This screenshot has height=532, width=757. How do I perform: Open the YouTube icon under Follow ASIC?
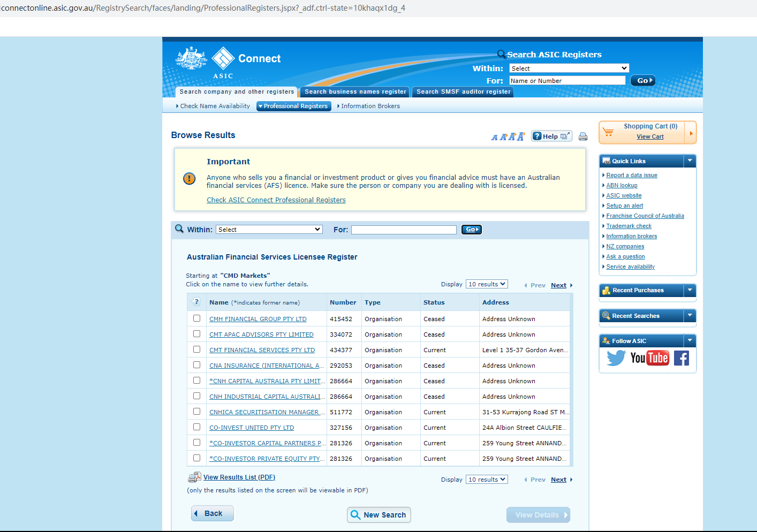[x=649, y=358]
